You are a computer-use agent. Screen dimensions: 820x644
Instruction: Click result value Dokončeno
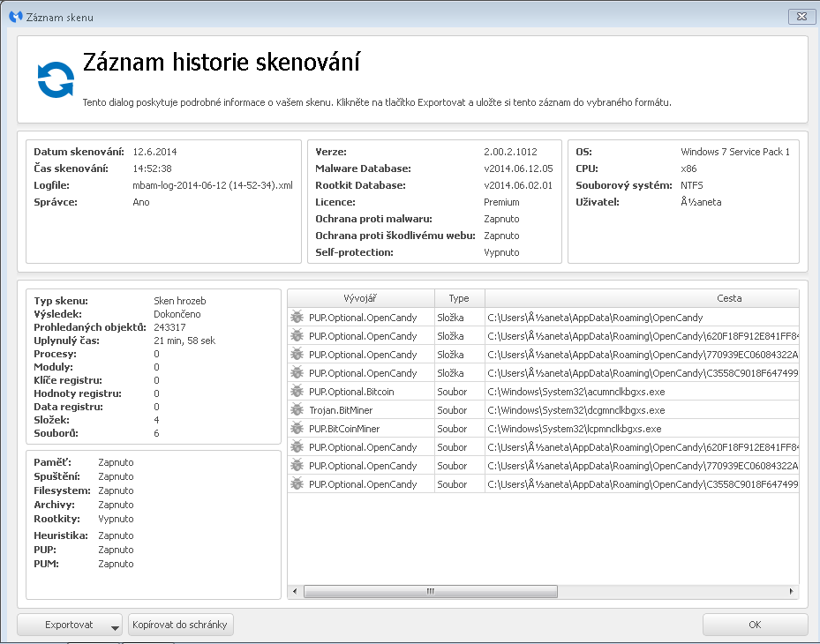[177, 314]
